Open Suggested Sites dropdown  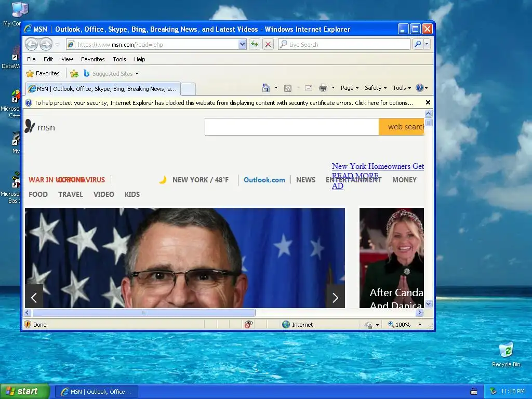(111, 74)
